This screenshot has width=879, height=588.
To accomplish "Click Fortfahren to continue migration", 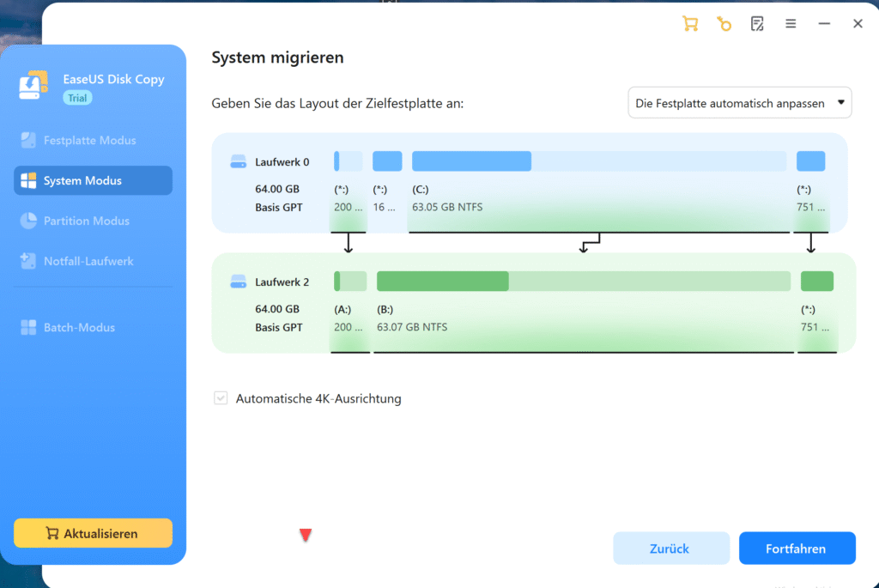I will coord(797,548).
